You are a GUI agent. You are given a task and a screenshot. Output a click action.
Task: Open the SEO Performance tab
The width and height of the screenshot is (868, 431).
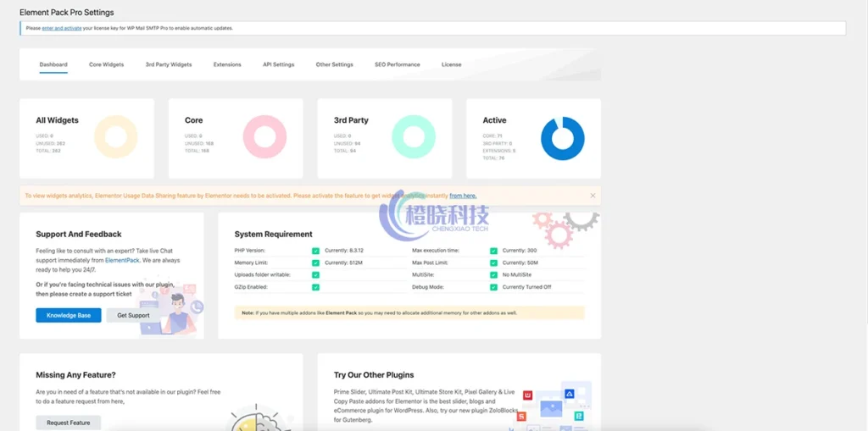click(x=397, y=64)
